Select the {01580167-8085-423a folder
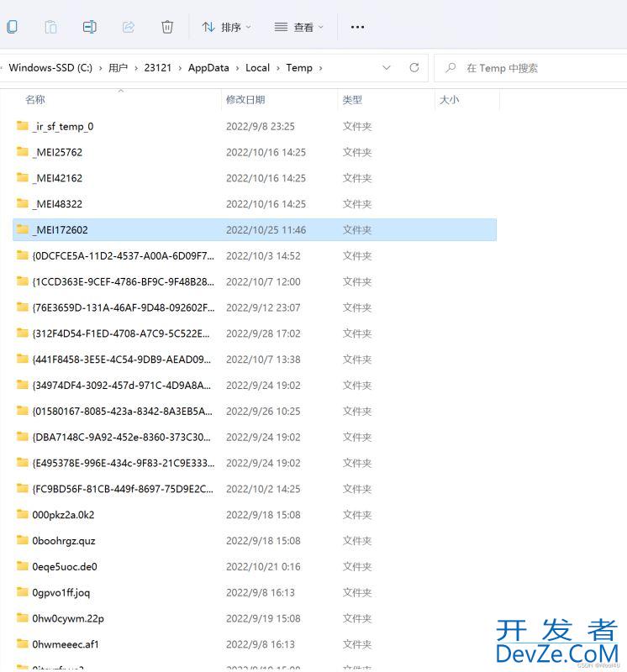Image resolution: width=627 pixels, height=672 pixels. coord(255,411)
